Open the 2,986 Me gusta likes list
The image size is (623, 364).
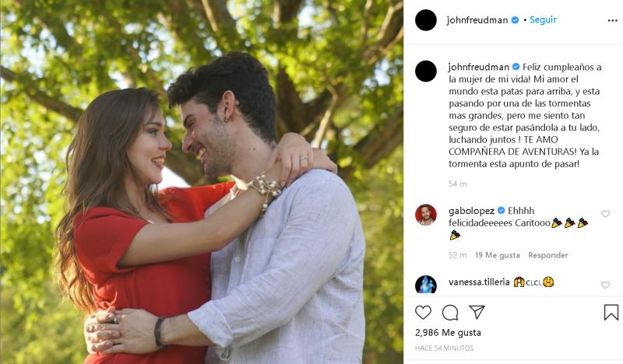coord(448,333)
